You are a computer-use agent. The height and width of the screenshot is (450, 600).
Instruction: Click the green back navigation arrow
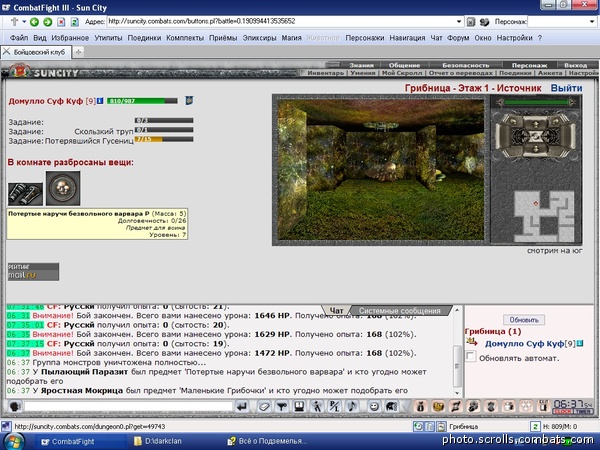click(34, 22)
